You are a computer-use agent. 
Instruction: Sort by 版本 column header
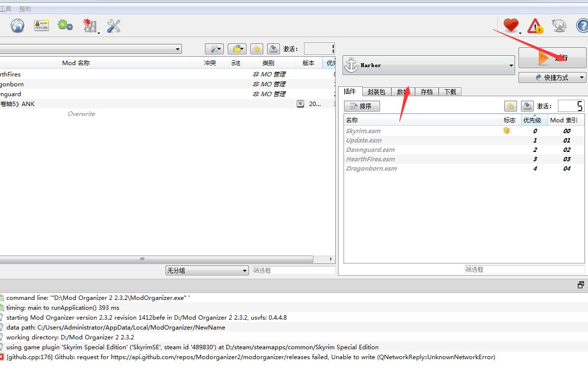pos(308,63)
